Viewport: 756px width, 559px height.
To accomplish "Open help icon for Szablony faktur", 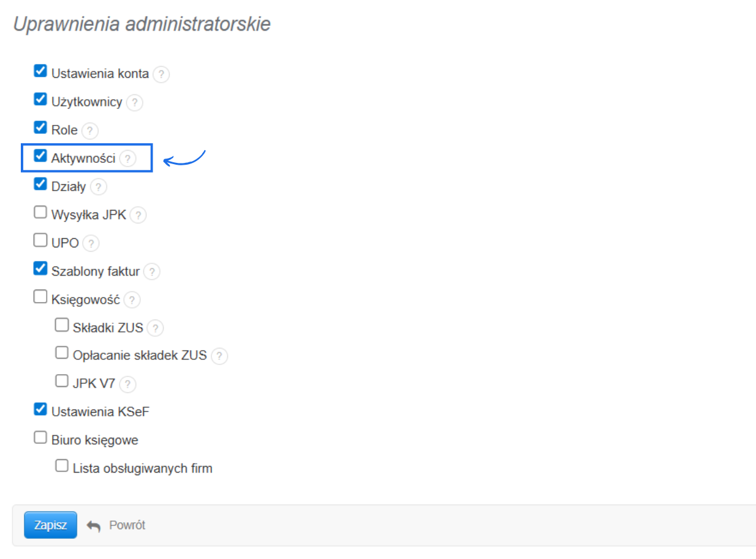I will click(152, 272).
